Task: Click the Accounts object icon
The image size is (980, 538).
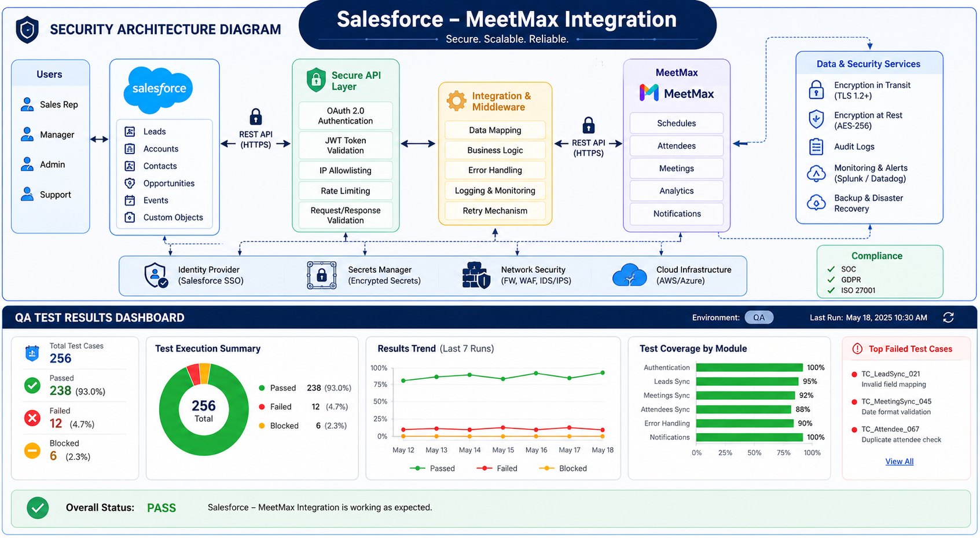Action: coord(130,149)
